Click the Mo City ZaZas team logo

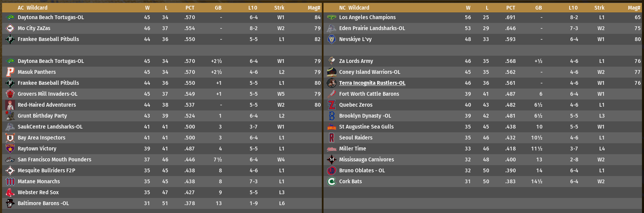pos(10,28)
